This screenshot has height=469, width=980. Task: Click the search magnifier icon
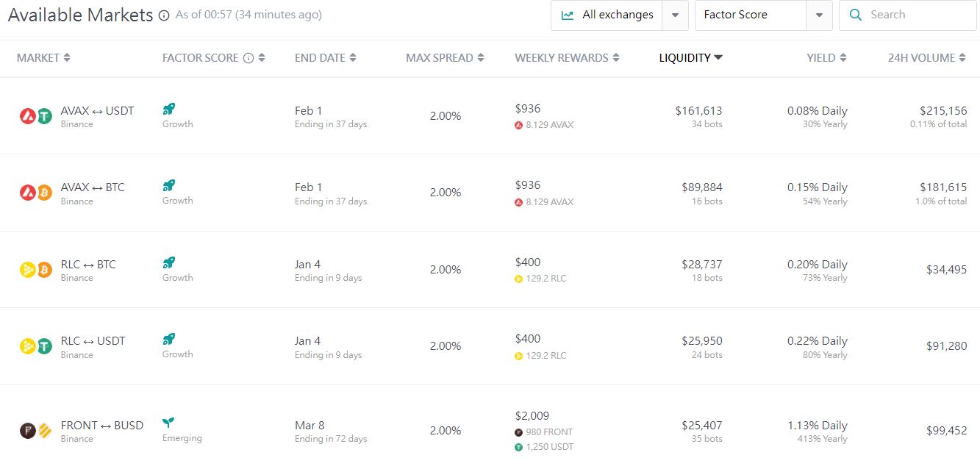click(x=855, y=15)
